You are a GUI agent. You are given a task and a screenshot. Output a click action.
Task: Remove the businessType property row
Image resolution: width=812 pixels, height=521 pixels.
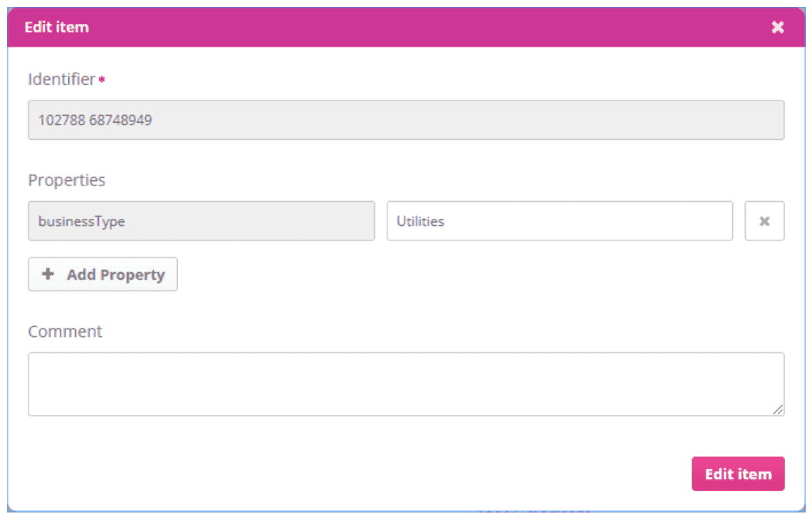764,221
